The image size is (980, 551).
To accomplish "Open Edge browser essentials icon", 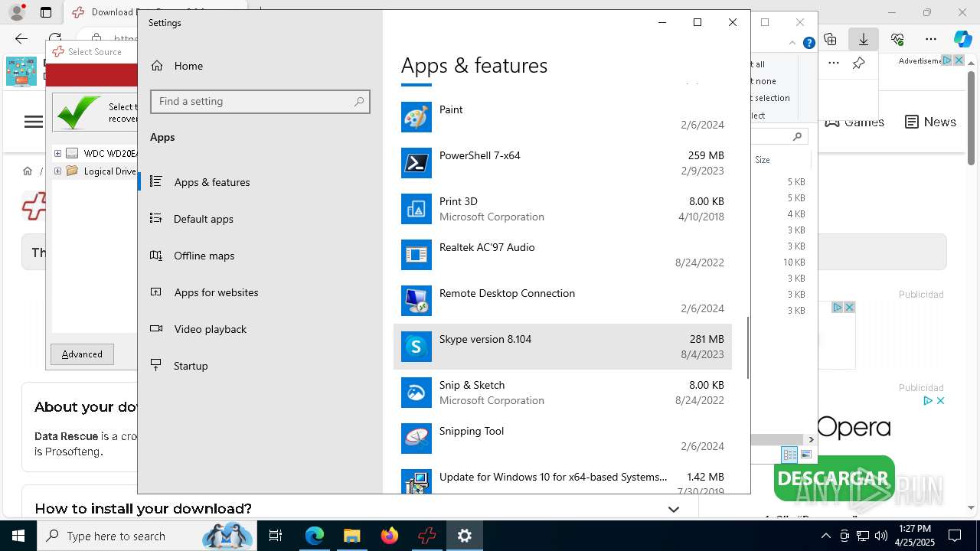I will click(x=897, y=39).
